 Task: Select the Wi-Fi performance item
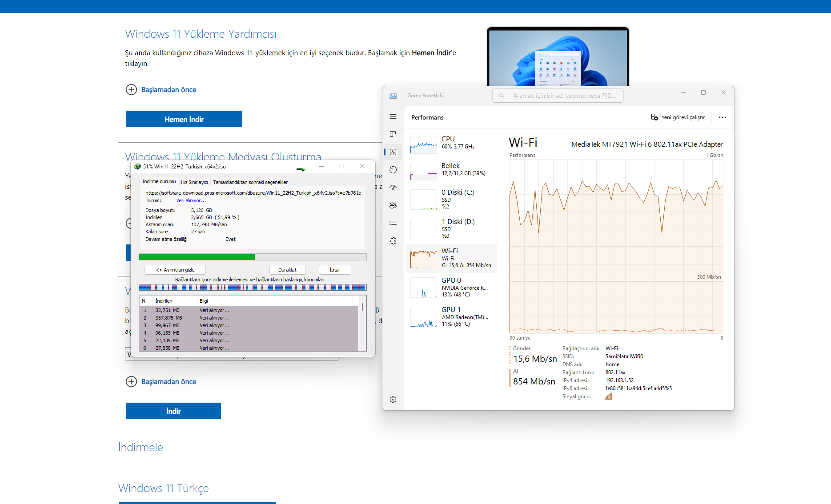pos(451,258)
